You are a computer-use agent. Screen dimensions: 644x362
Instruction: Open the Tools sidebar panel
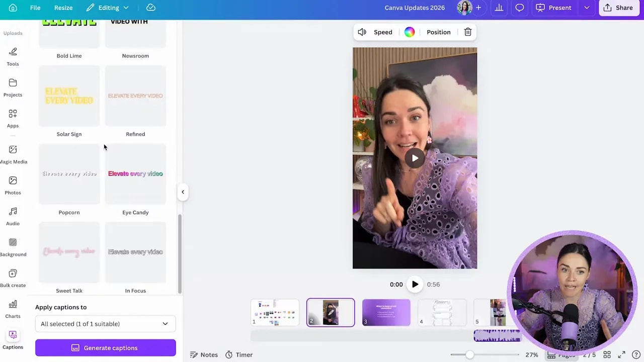pyautogui.click(x=13, y=56)
